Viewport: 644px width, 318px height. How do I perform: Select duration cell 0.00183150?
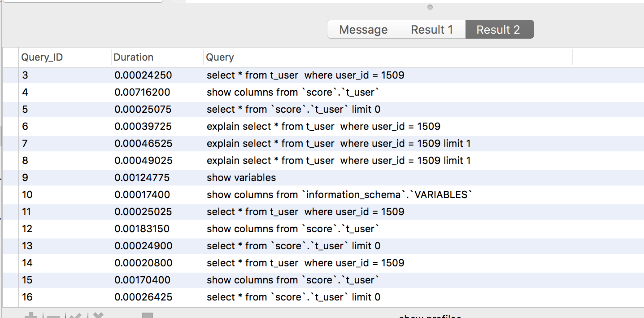coord(142,229)
